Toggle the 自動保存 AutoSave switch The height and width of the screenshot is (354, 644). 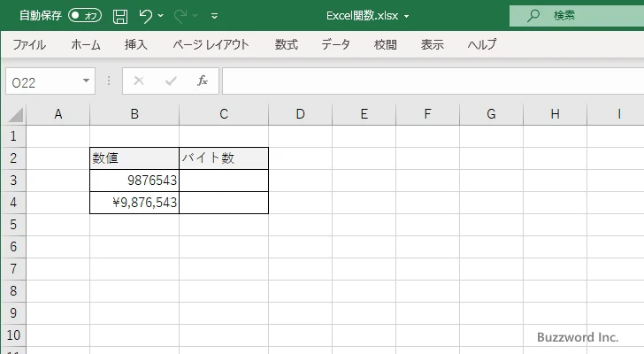(85, 16)
